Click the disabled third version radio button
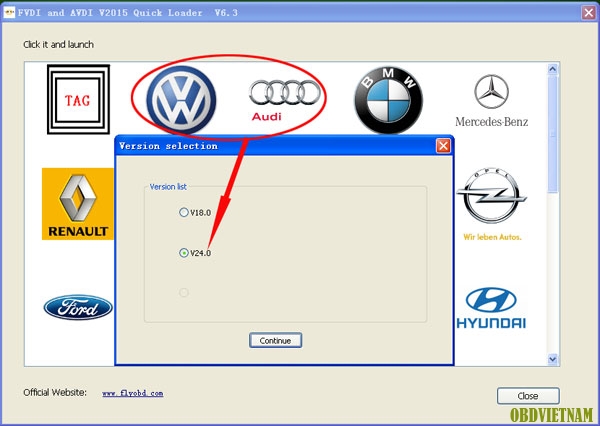 coord(184,292)
